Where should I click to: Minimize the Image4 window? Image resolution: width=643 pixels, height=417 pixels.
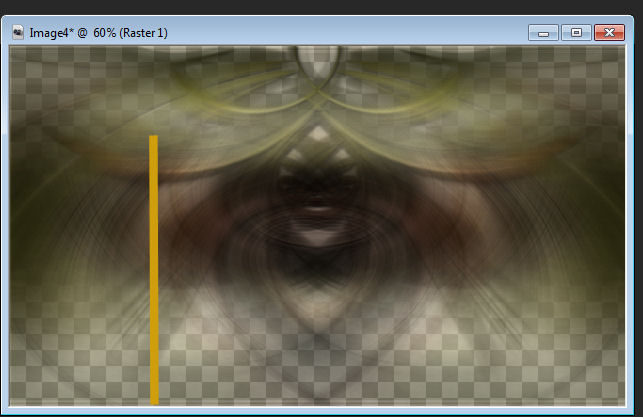pos(544,33)
